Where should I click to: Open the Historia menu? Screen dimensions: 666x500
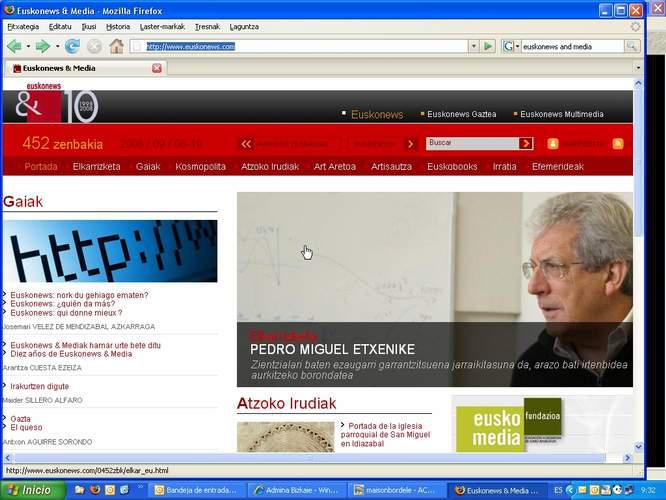(x=118, y=27)
